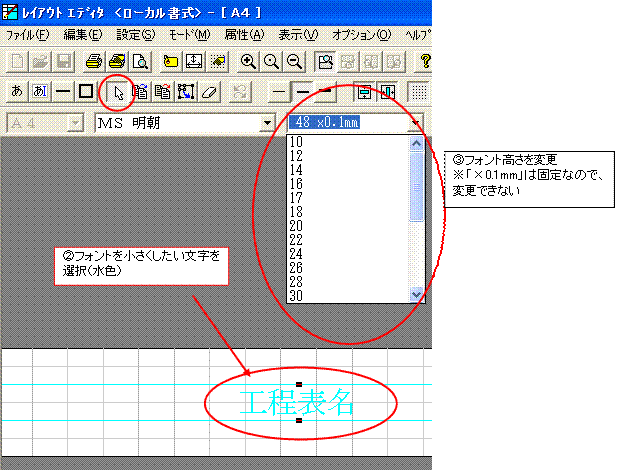
Task: Click the greyed-out undo icon
Action: click(240, 92)
